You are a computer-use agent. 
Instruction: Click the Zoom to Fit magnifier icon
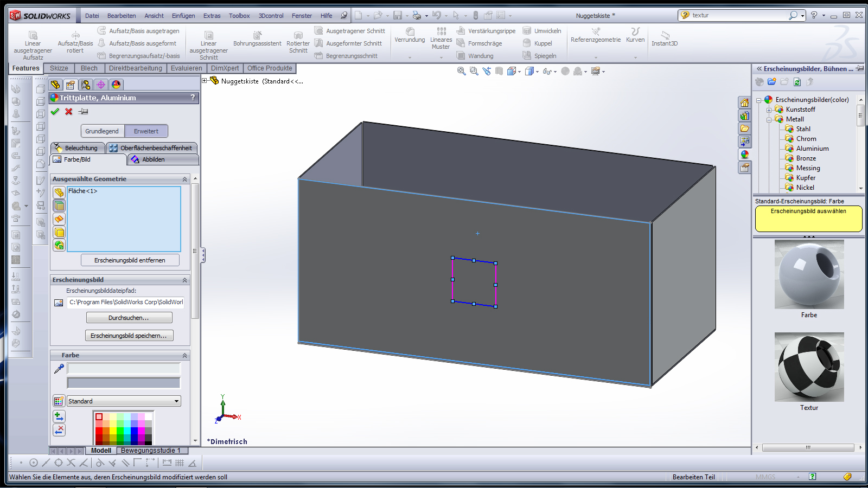(461, 71)
